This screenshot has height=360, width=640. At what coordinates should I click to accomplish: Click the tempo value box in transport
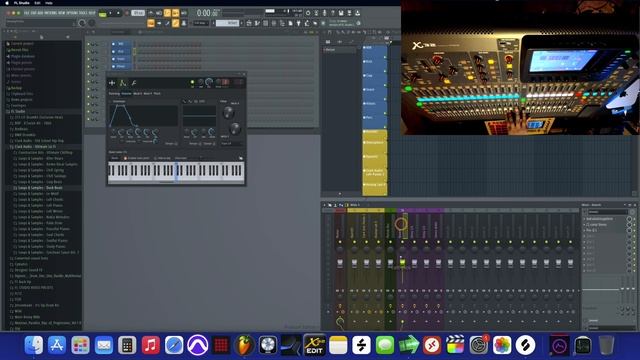pyautogui.click(x=138, y=13)
